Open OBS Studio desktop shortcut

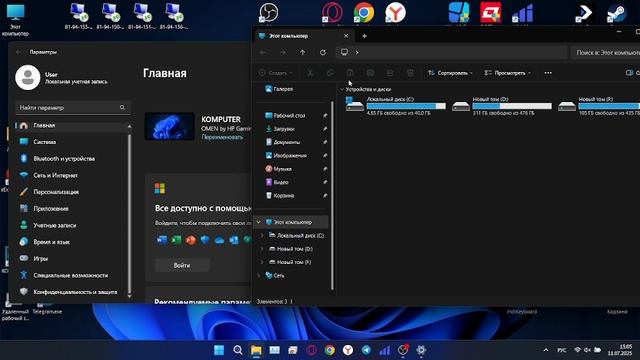(x=269, y=13)
